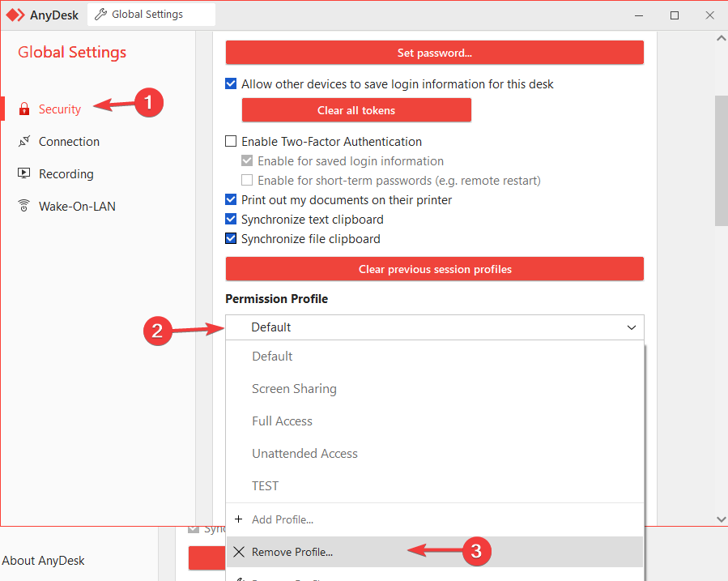The image size is (728, 581).
Task: Click the scroll-down arrow on the scrollbar
Action: (720, 519)
